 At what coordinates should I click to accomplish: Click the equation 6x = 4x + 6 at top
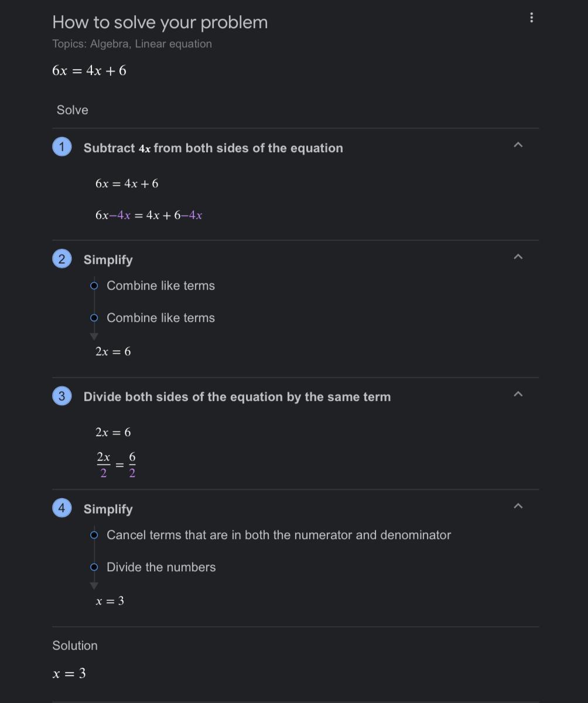(89, 71)
